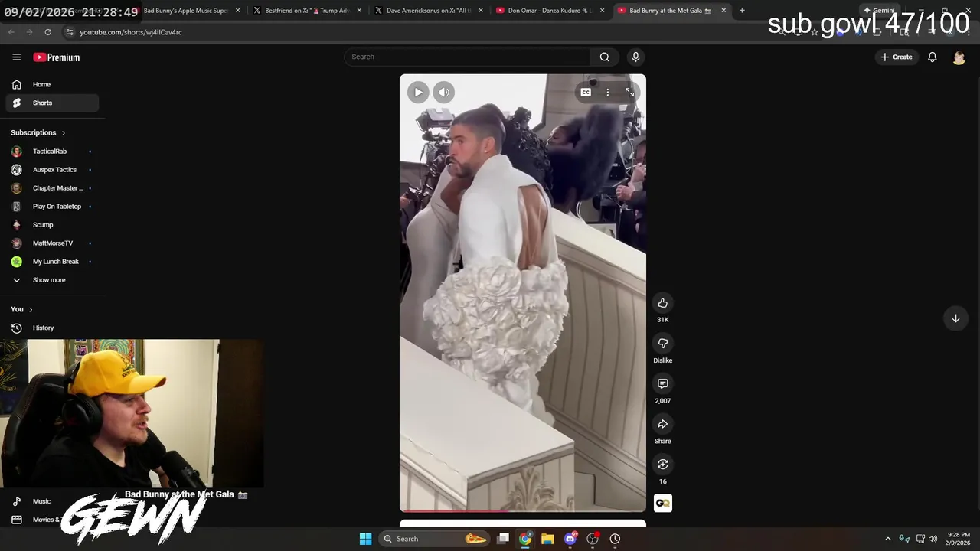Open Auspex Tactics subscription channel
Image resolution: width=980 pixels, height=551 pixels.
[52, 170]
